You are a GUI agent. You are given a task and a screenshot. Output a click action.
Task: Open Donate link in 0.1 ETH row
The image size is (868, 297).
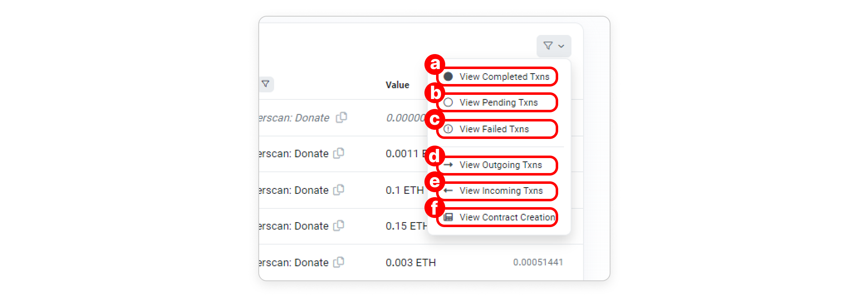point(294,191)
